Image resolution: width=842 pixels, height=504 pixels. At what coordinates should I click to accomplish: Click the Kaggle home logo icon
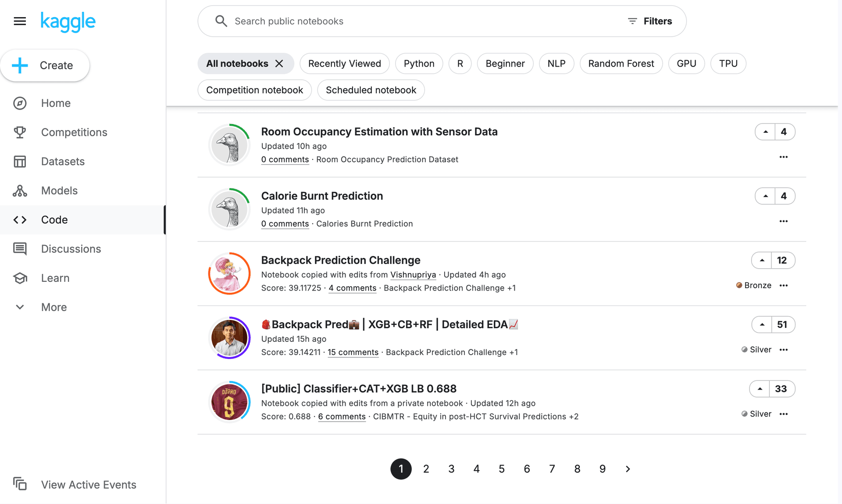[68, 21]
